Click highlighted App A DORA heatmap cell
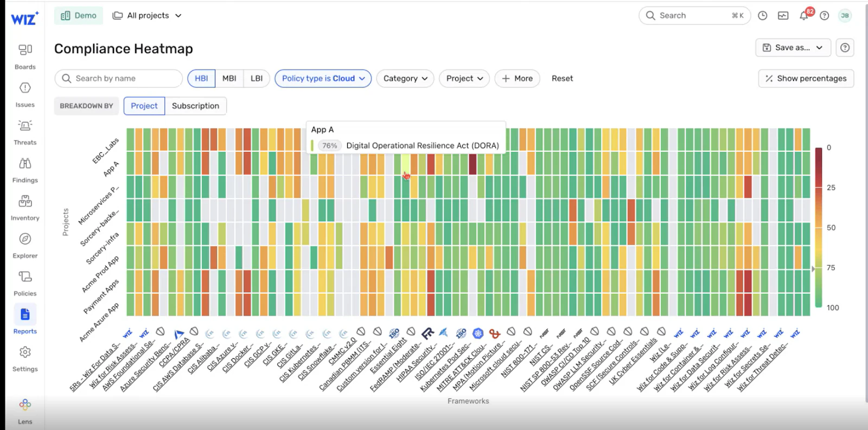The image size is (868, 430). coord(406,164)
